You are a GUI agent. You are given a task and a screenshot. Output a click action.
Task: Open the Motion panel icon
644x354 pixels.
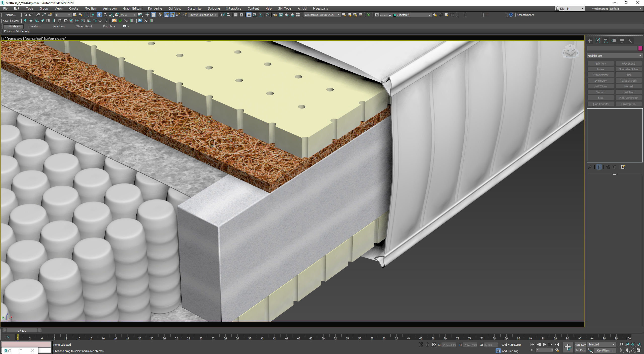tap(614, 41)
